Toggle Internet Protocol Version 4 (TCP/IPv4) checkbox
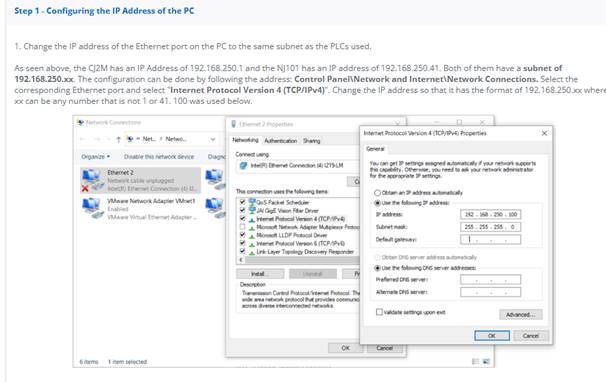This screenshot has height=382, width=606. [242, 218]
